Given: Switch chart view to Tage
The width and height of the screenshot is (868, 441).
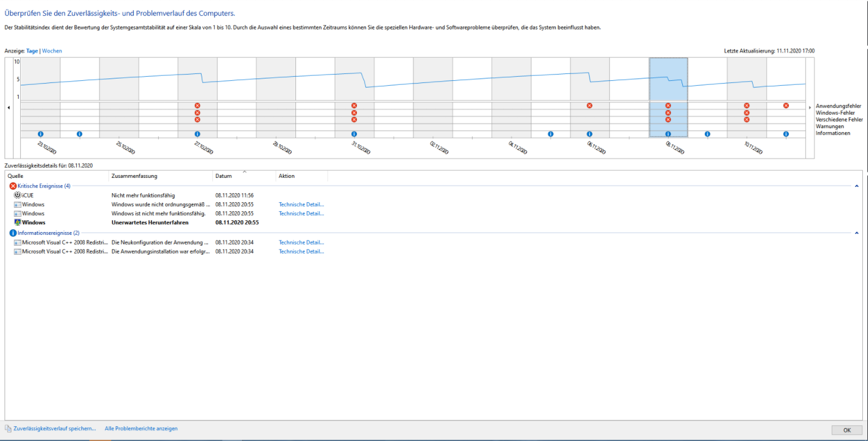Looking at the screenshot, I should pyautogui.click(x=32, y=51).
